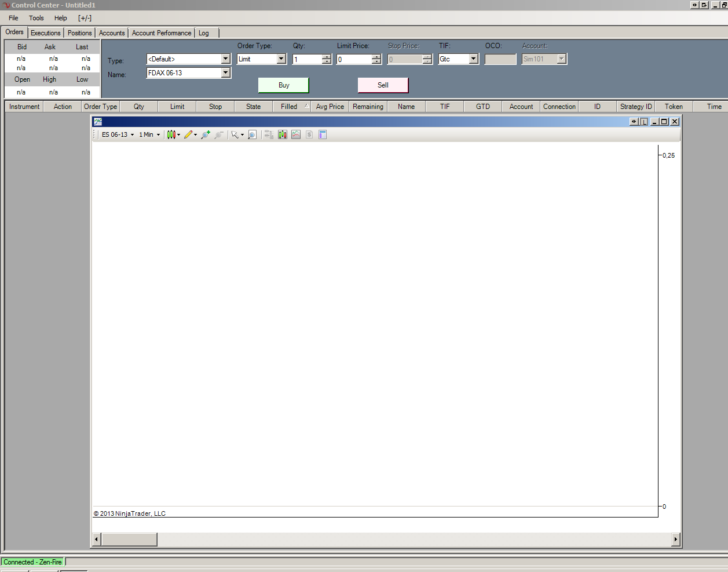The width and height of the screenshot is (728, 572).
Task: Close the chart window
Action: [x=675, y=122]
